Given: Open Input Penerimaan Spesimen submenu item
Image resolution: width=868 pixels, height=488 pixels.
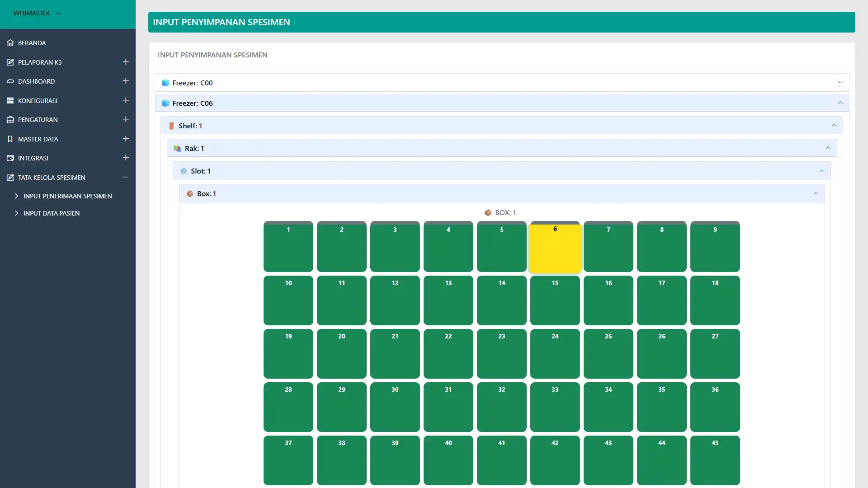Looking at the screenshot, I should coord(67,196).
